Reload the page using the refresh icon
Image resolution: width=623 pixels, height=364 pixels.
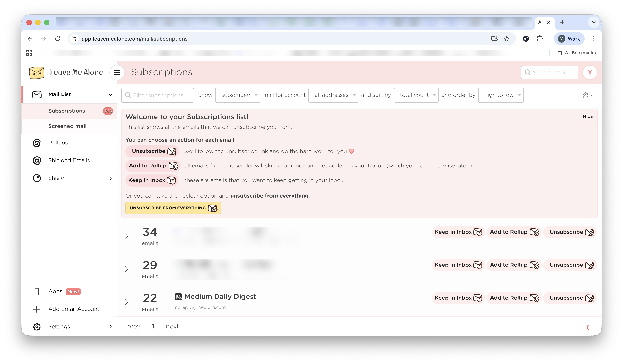coord(58,39)
